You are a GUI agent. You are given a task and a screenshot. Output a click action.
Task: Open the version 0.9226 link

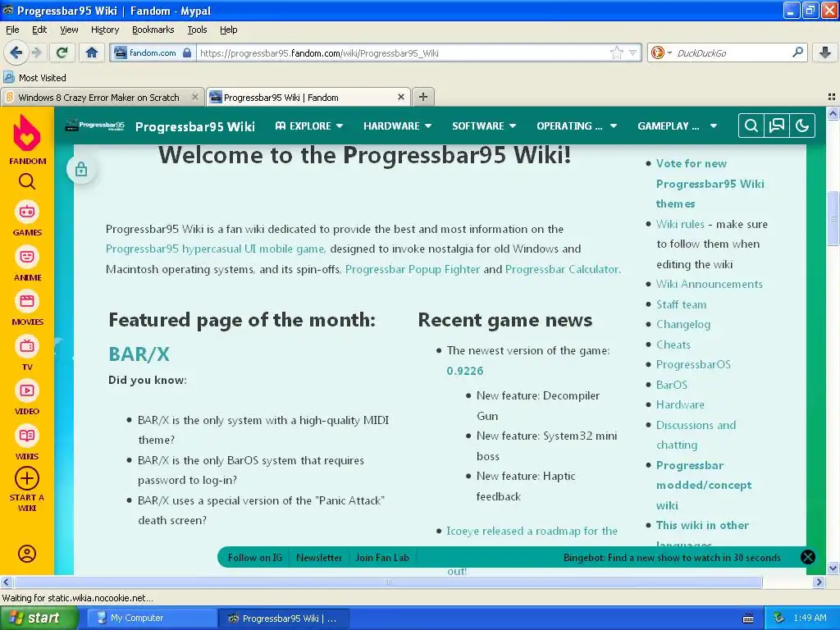point(464,371)
